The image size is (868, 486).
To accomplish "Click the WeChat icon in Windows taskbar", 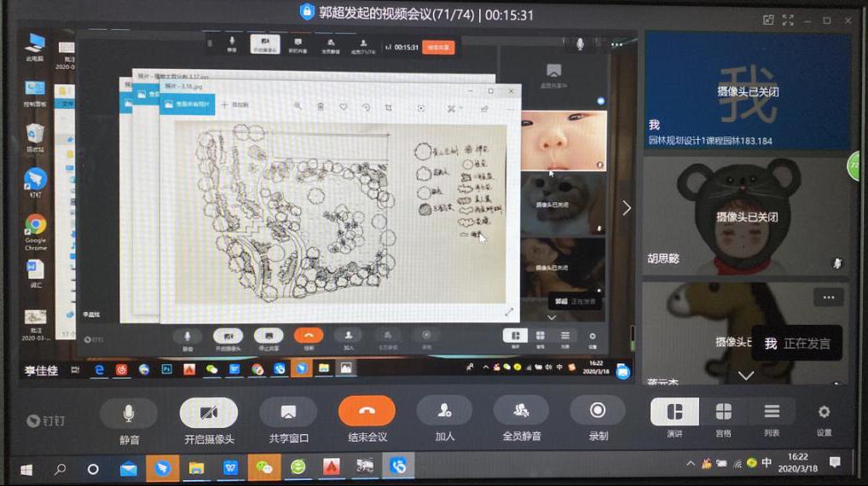I will click(264, 467).
